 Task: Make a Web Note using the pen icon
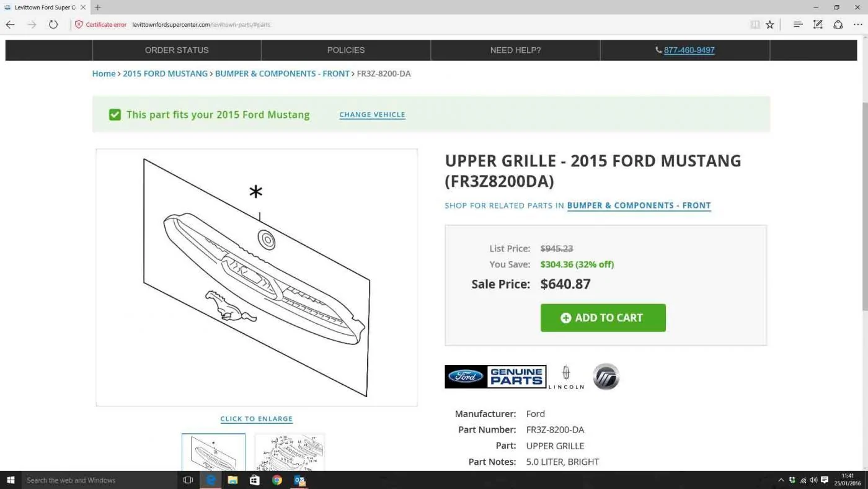[x=818, y=25]
